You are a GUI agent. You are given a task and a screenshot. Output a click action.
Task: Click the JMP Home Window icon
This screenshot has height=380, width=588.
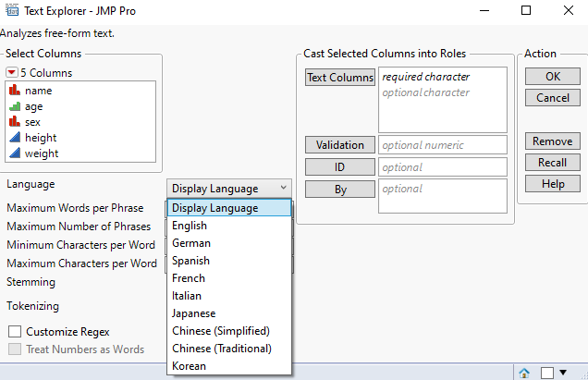point(524,373)
